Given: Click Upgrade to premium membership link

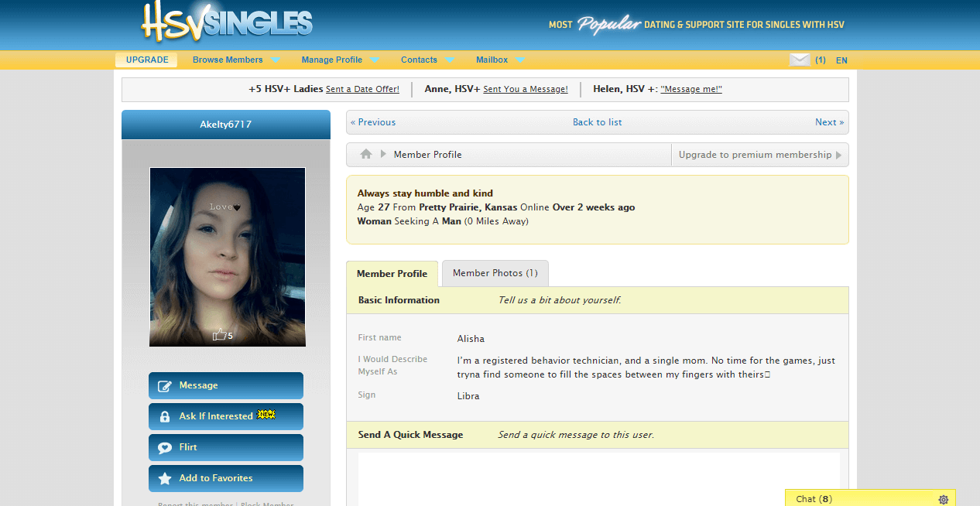Looking at the screenshot, I should coord(755,155).
